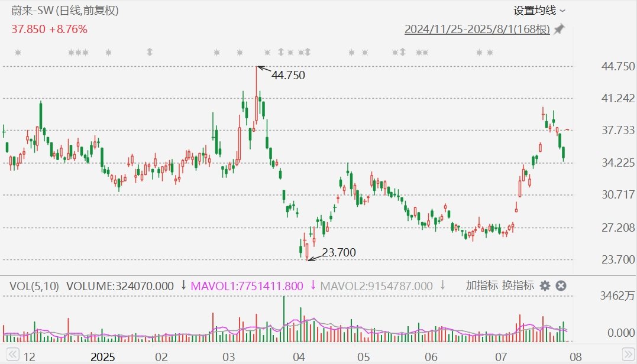Select the 08 month label on the timeline
This screenshot has width=637, height=364.
click(x=575, y=357)
